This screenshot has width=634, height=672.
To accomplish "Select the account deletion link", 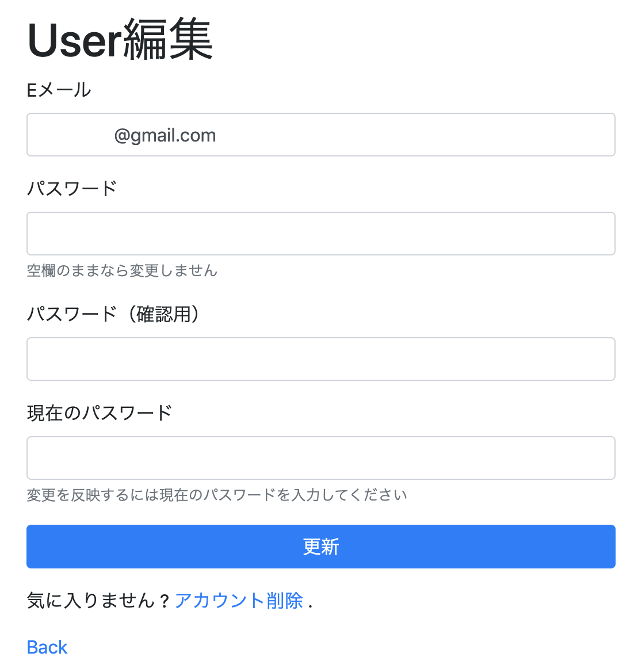I will (x=238, y=600).
